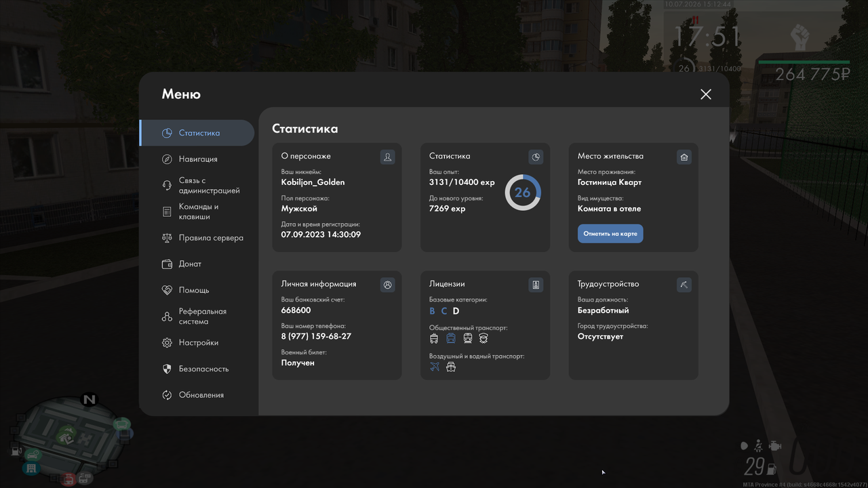This screenshot has height=488, width=868.
Task: Select the category D license letter
Action: coord(456,311)
